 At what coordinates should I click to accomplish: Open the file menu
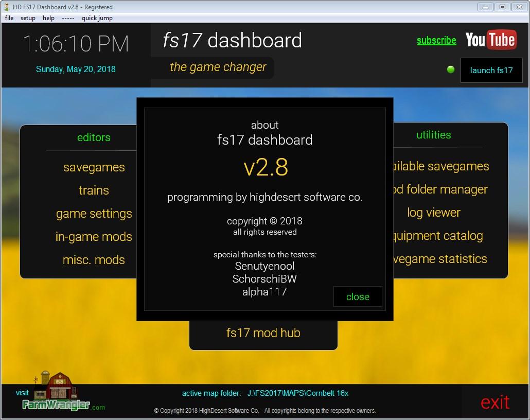[x=9, y=18]
